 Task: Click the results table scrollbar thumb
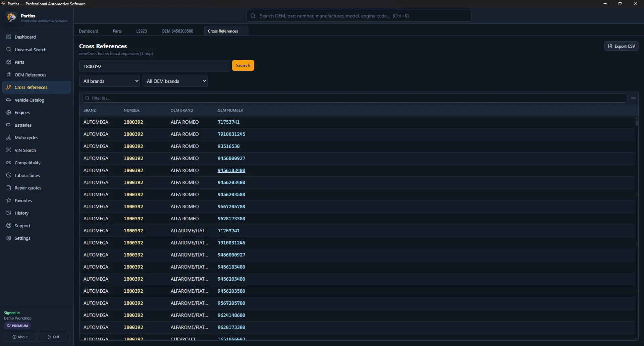click(x=637, y=123)
